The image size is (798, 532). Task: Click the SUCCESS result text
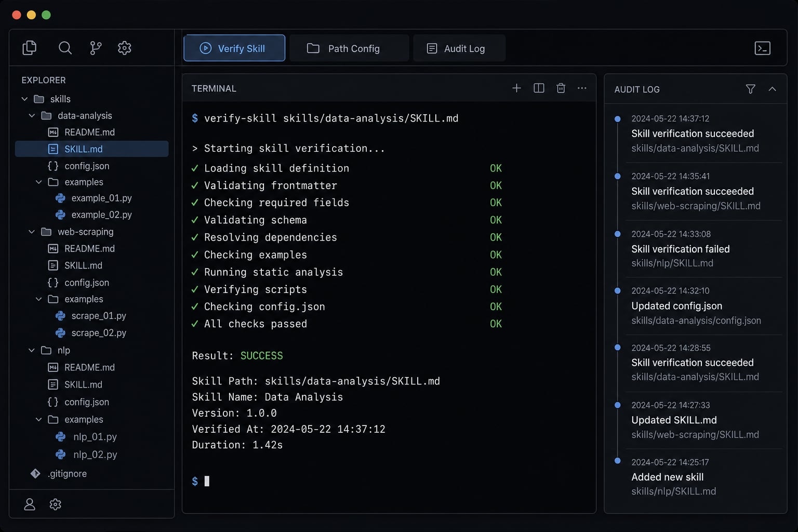(x=261, y=355)
